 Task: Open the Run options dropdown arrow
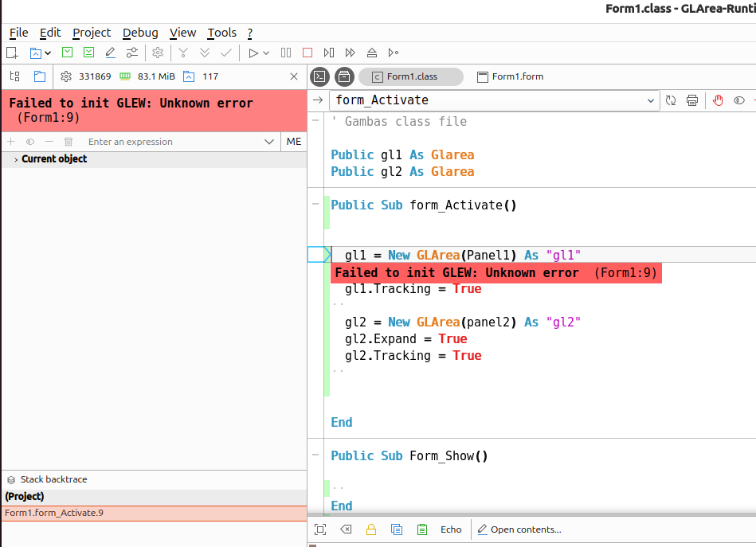(265, 53)
